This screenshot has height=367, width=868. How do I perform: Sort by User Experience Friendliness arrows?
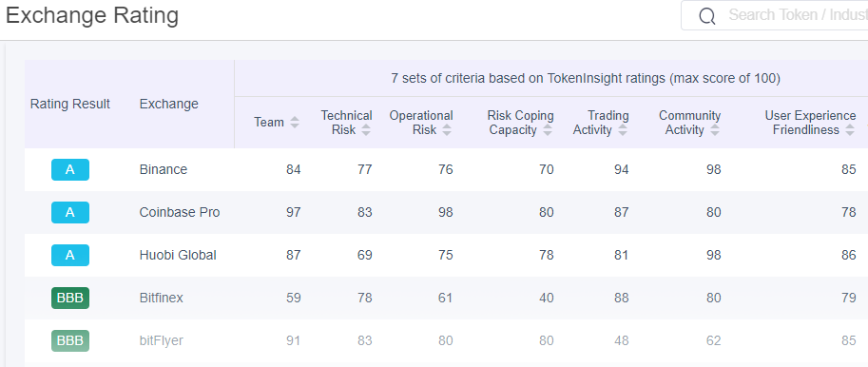pyautogui.click(x=850, y=130)
